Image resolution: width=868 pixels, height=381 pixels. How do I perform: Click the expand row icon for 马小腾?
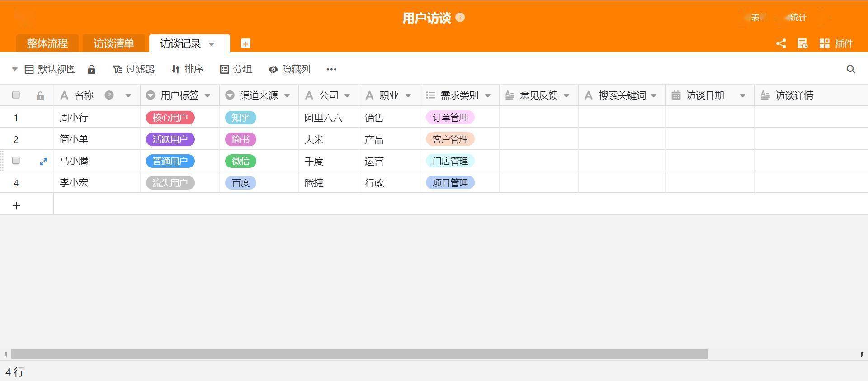click(x=43, y=161)
